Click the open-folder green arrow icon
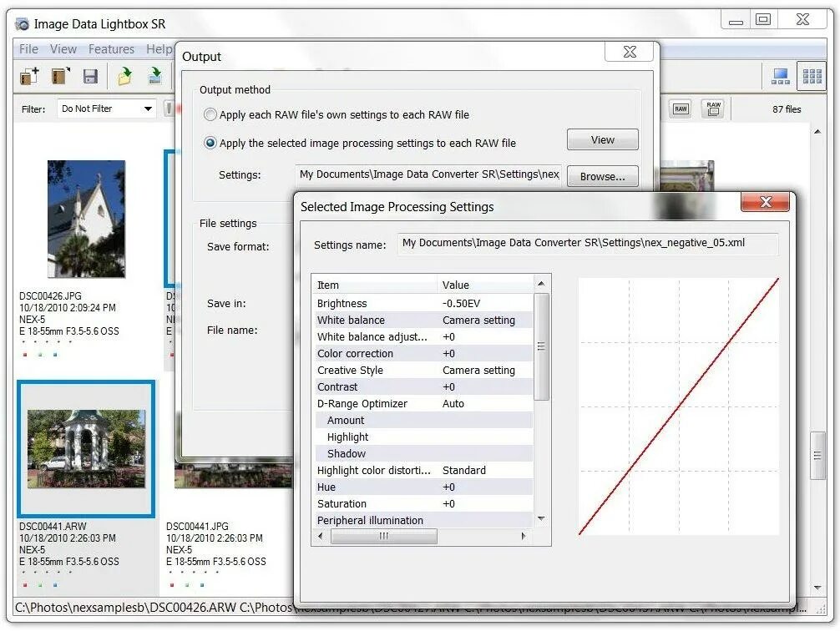The height and width of the screenshot is (631, 840). (124, 76)
